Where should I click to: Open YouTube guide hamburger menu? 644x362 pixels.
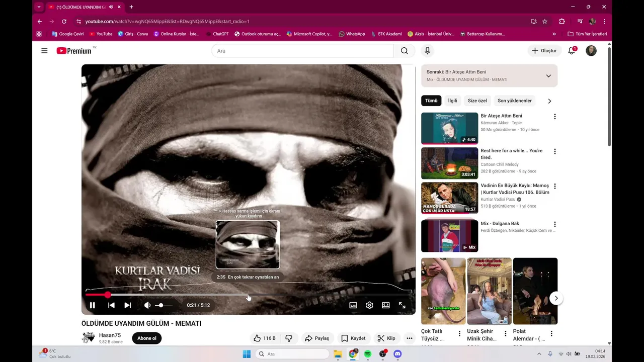tap(44, 51)
